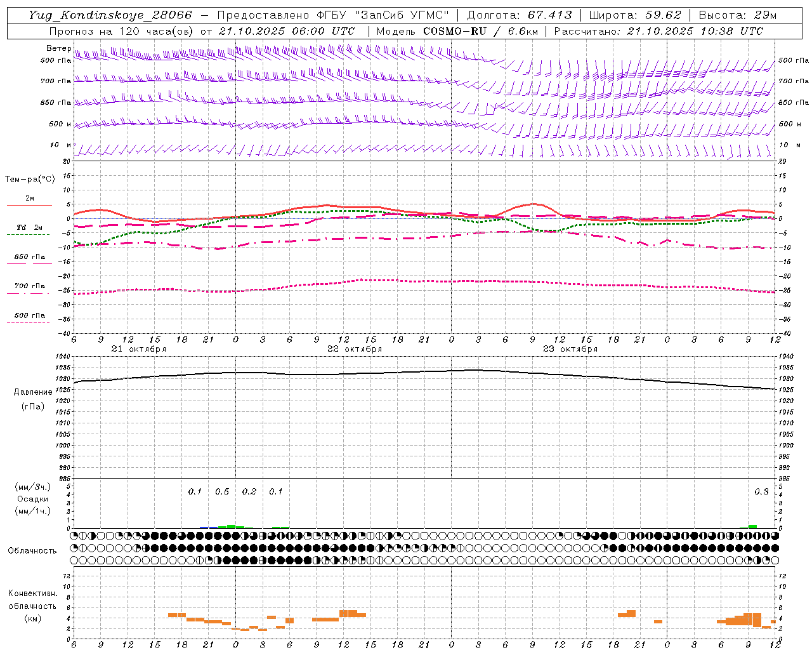
Task: Click the precipitation value 0.5
Action: (x=222, y=492)
